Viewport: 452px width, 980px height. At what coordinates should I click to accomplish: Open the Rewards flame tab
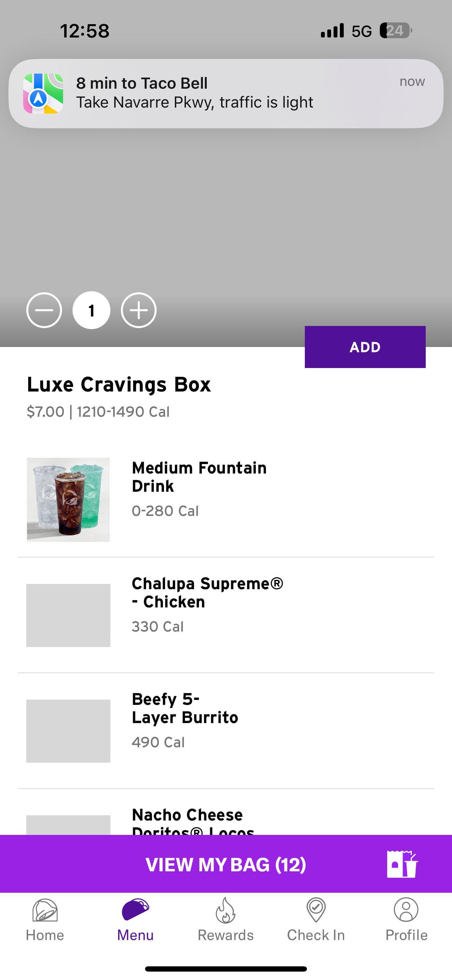tap(226, 920)
